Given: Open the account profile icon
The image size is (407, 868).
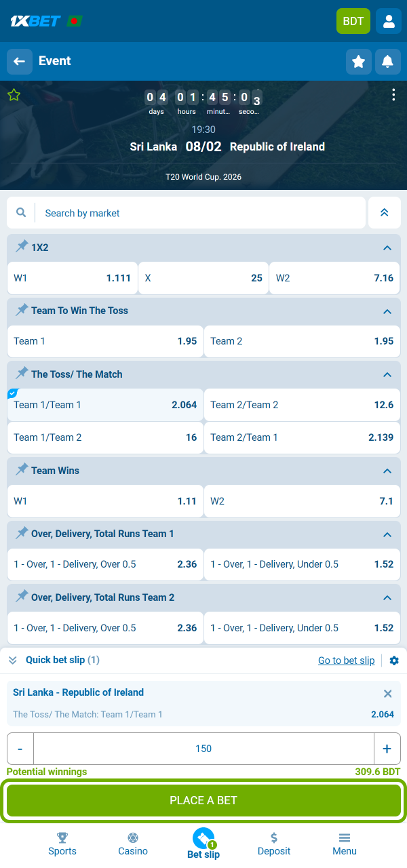Looking at the screenshot, I should coord(388,21).
